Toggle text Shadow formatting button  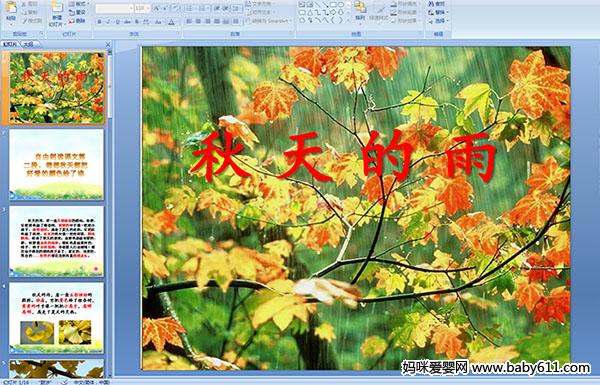coord(137,22)
